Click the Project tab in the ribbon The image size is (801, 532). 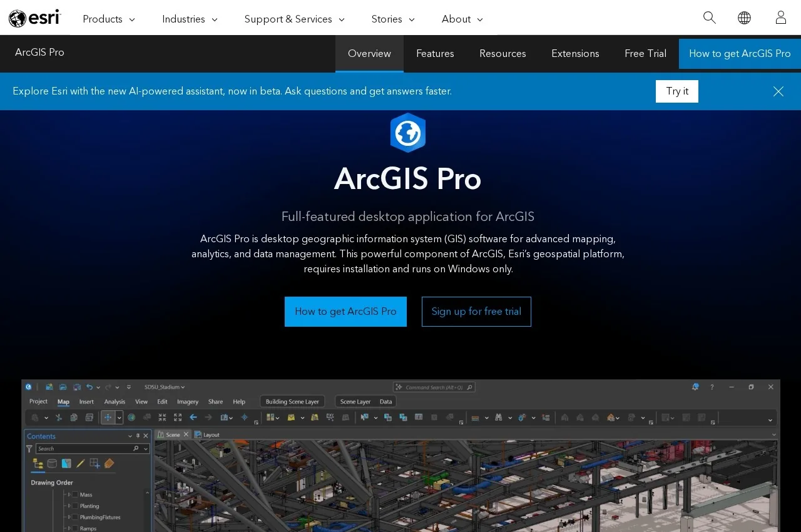point(38,402)
